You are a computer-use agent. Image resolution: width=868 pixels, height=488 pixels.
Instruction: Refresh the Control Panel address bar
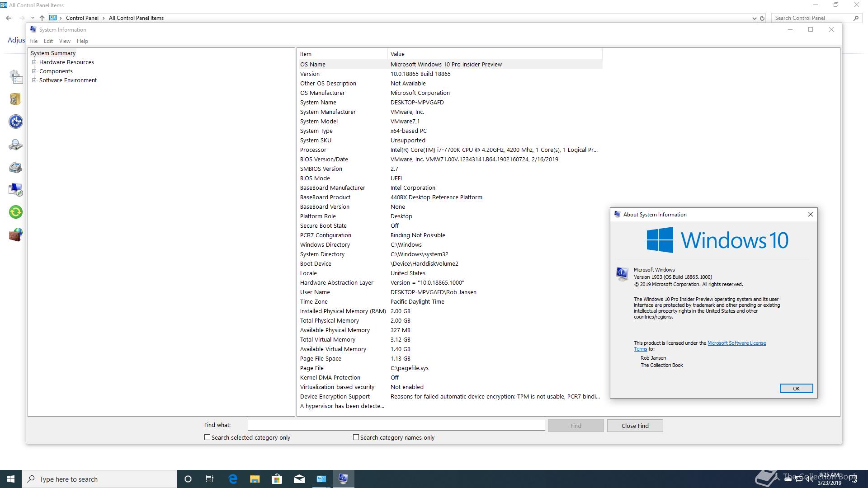point(762,18)
